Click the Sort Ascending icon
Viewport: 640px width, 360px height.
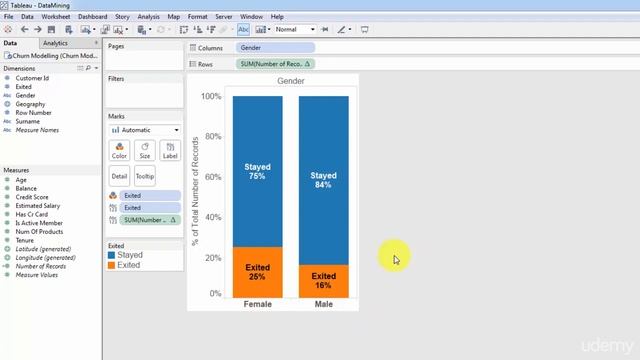198,29
